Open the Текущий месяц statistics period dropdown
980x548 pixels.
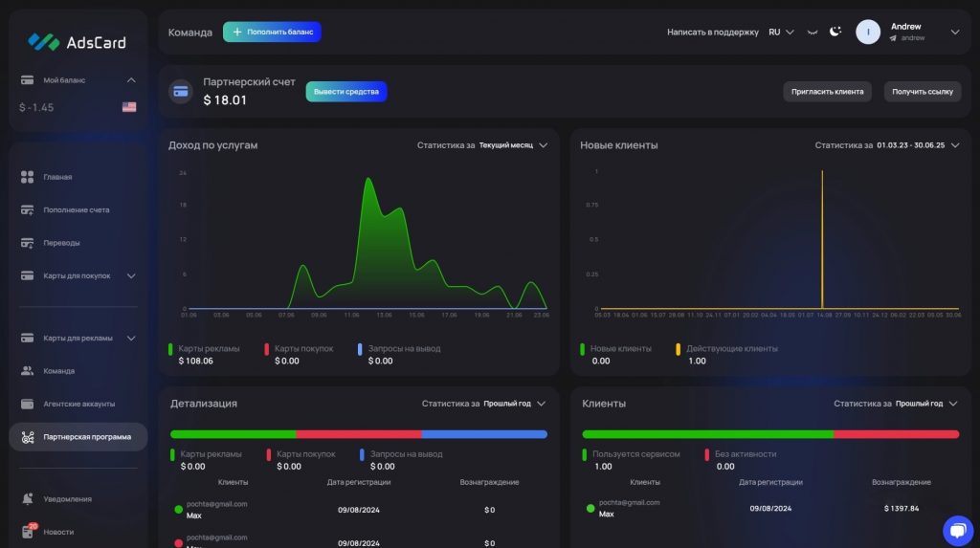[x=513, y=145]
